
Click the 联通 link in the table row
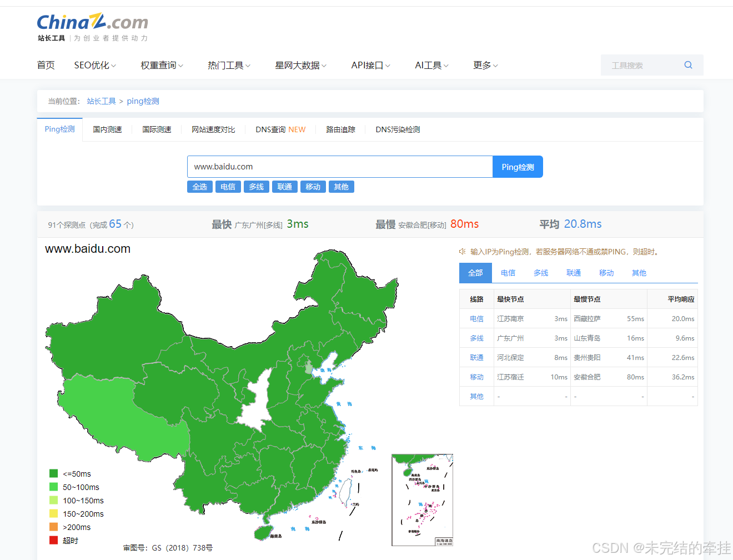pos(476,358)
